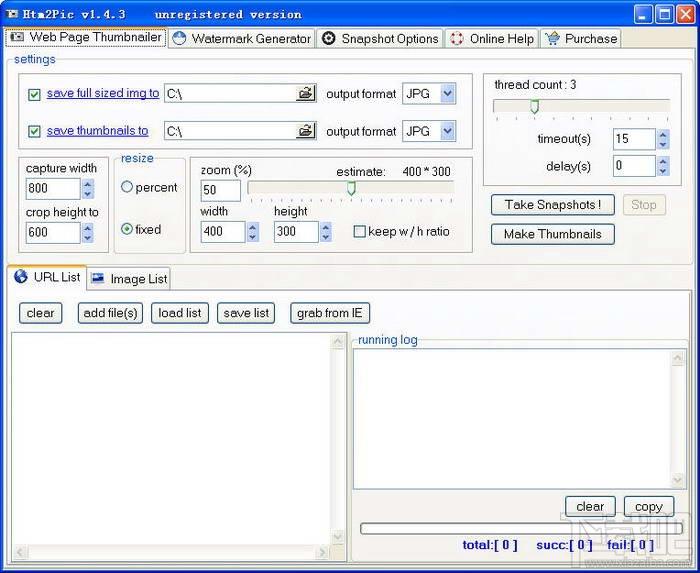Click the snapshot progress bar
The height and width of the screenshot is (573, 700).
click(521, 528)
